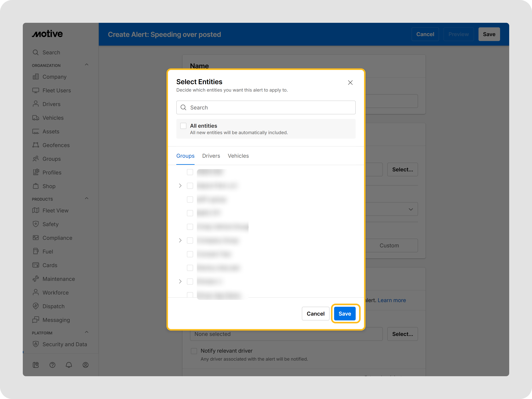Collapse the ORGANIZATION sidebar section
This screenshot has width=532, height=399.
[x=87, y=65]
